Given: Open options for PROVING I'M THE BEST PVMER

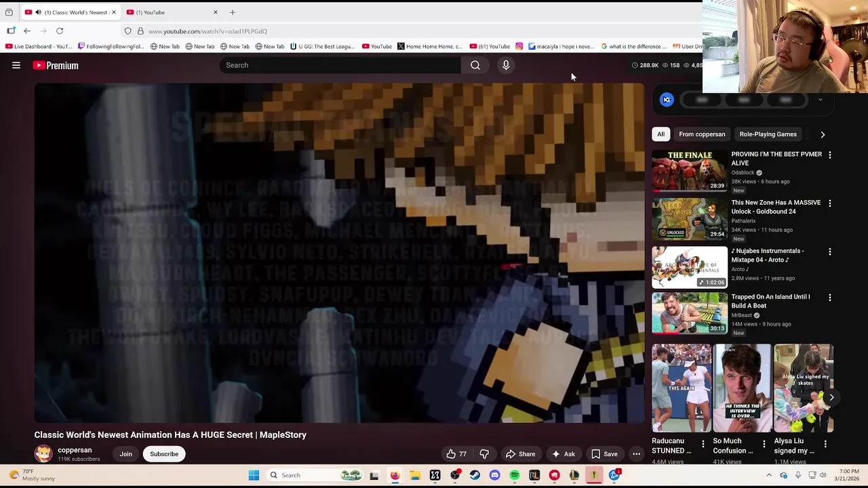Looking at the screenshot, I should pos(829,155).
